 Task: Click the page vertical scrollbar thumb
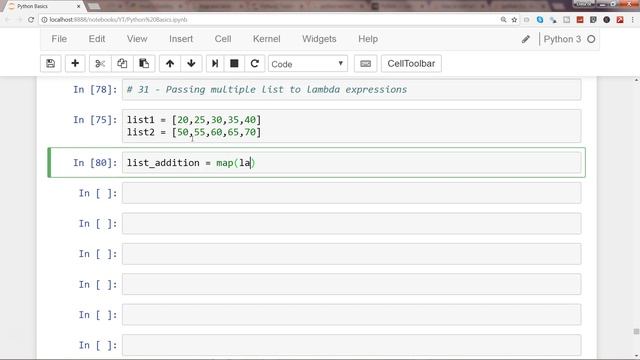(636, 331)
